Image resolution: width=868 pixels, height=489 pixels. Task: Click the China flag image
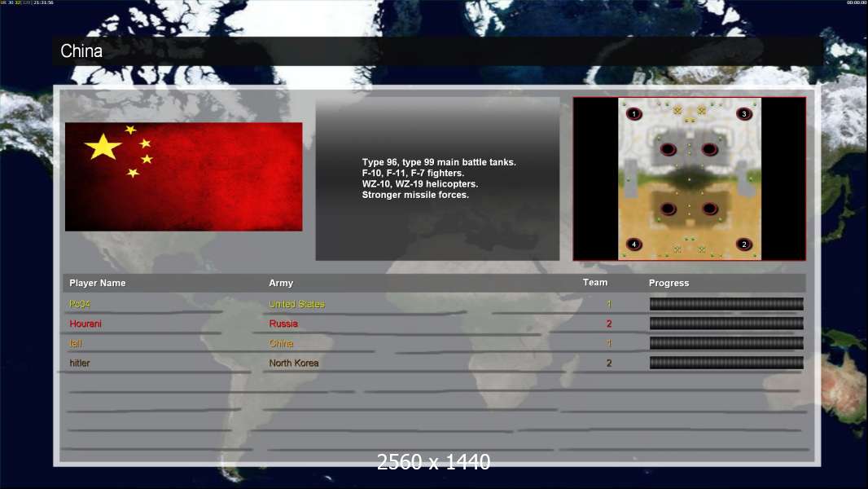(x=184, y=177)
